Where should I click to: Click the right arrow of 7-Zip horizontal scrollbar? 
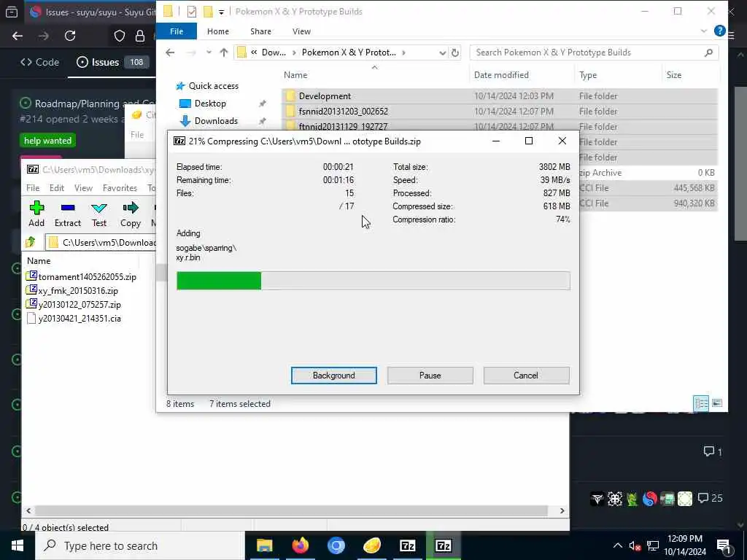(x=562, y=510)
